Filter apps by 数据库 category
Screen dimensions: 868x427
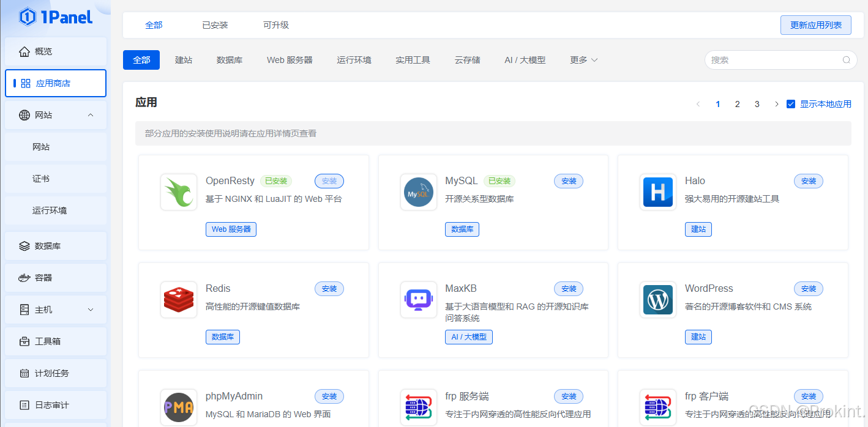click(230, 60)
